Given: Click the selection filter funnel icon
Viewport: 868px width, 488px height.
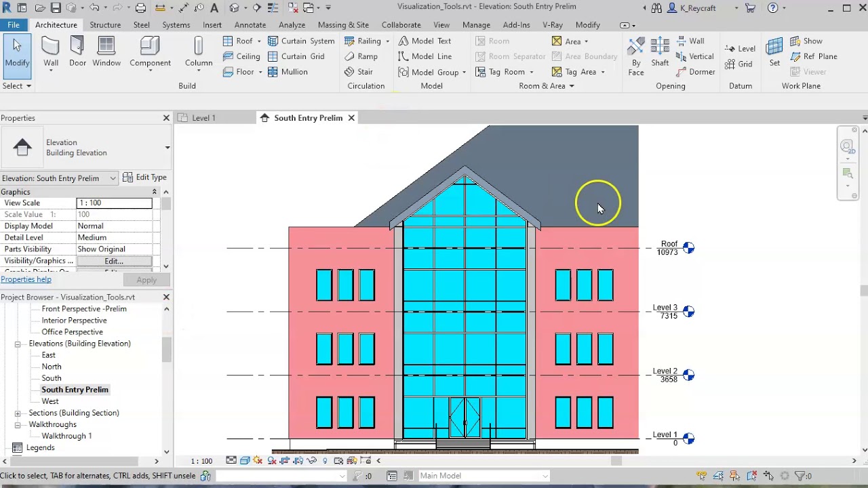Looking at the screenshot, I should click(801, 476).
